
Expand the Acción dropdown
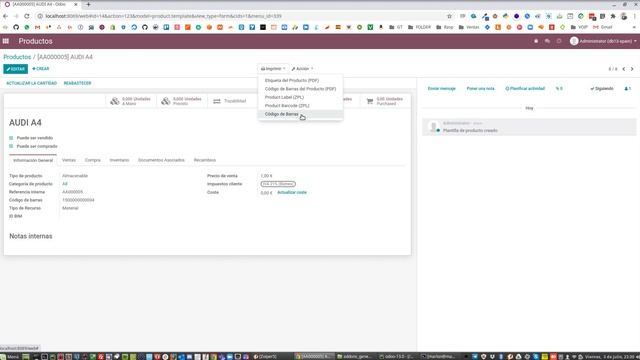pos(302,69)
